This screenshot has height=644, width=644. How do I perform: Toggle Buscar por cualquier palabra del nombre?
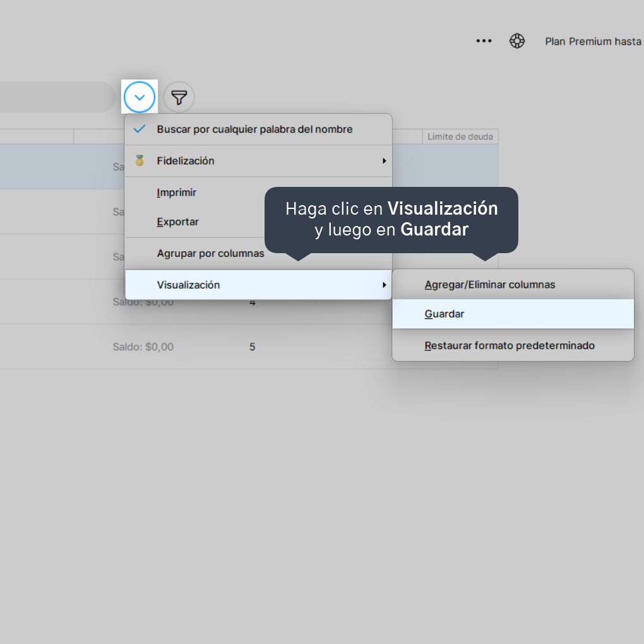point(258,129)
